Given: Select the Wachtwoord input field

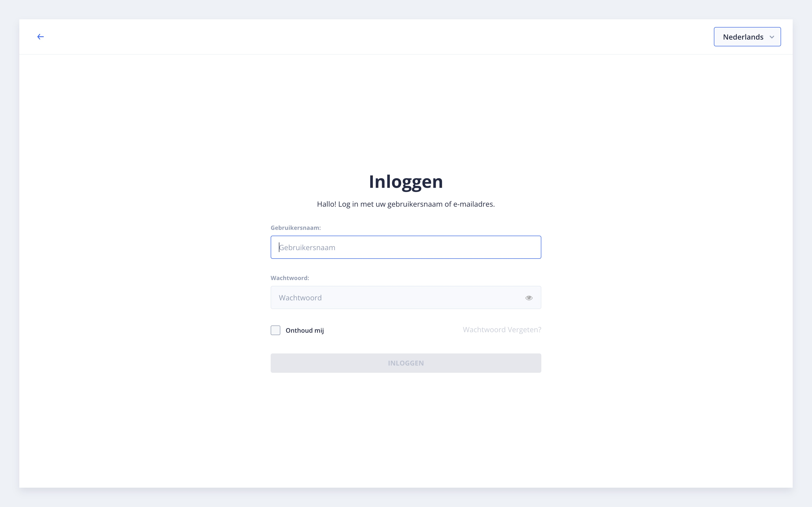Looking at the screenshot, I should click(x=406, y=297).
